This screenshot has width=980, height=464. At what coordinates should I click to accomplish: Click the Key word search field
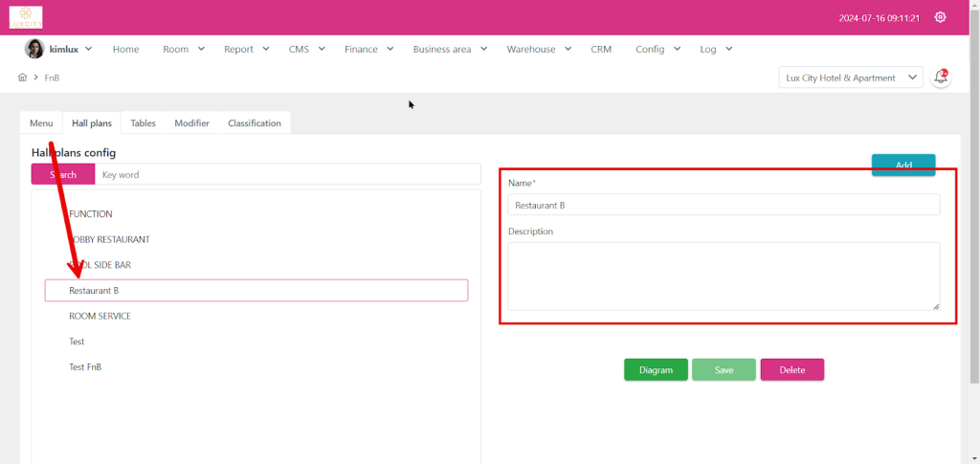coord(287,175)
